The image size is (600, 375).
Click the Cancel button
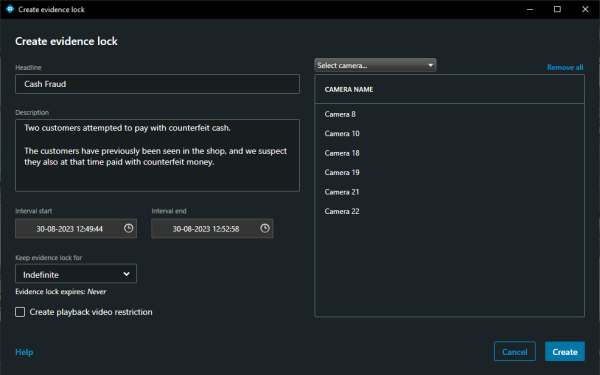click(515, 352)
